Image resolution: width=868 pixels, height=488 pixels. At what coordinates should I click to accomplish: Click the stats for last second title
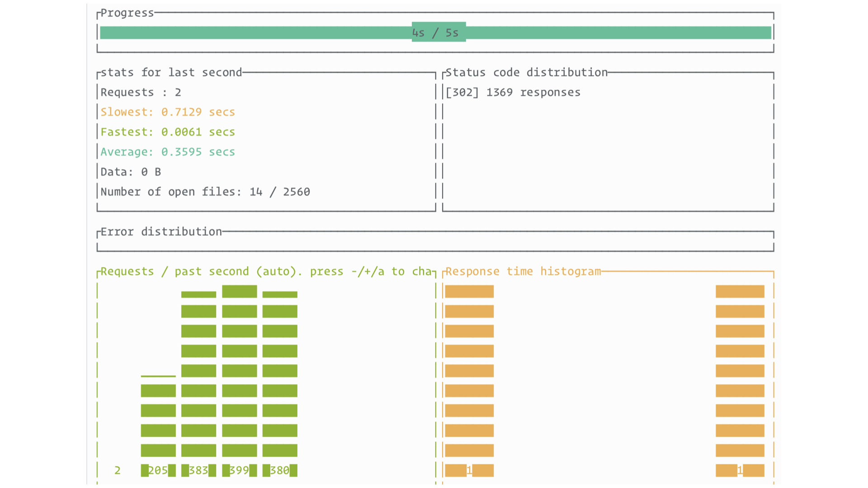coord(171,73)
